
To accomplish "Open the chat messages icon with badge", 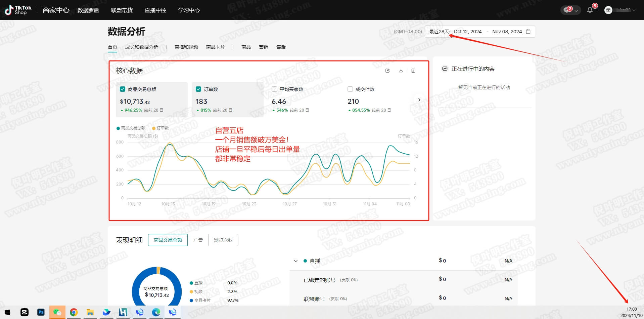I will (567, 10).
